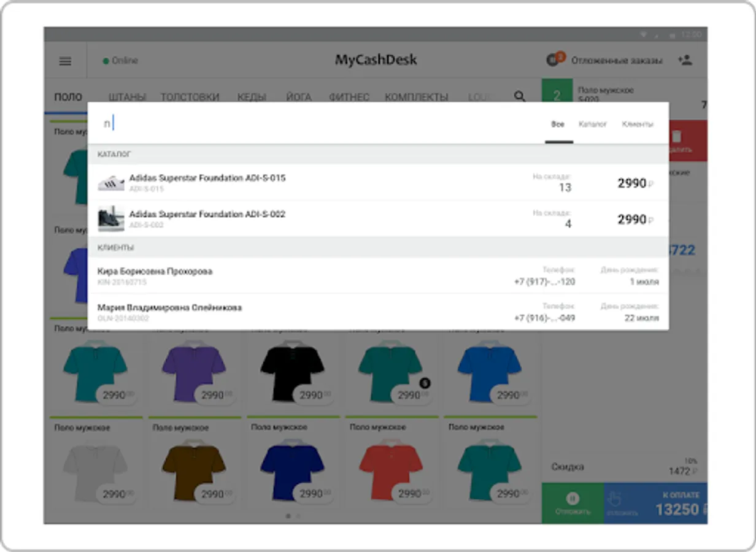Click the first page indicator dot
This screenshot has height=552, width=756.
(288, 516)
